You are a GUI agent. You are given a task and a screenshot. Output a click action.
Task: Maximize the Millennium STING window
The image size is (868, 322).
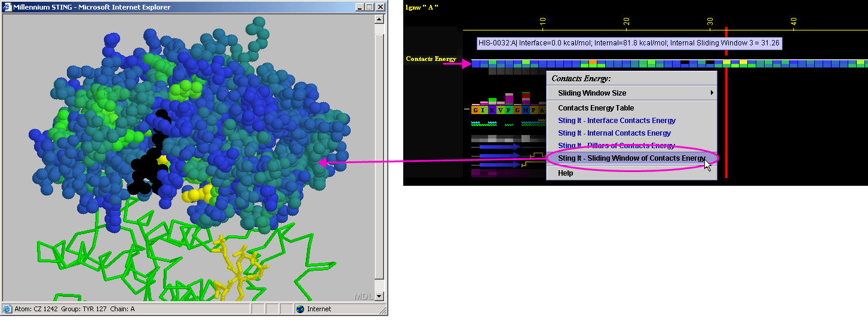coord(369,7)
